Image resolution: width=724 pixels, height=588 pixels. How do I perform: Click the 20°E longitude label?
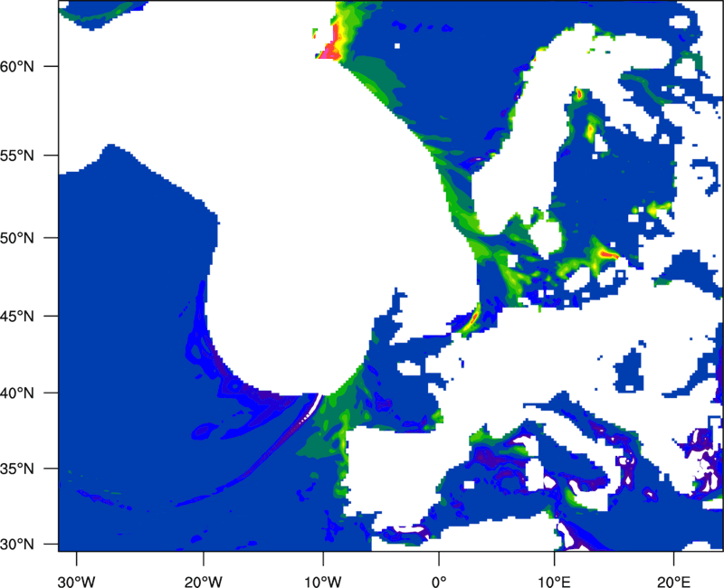[673, 582]
